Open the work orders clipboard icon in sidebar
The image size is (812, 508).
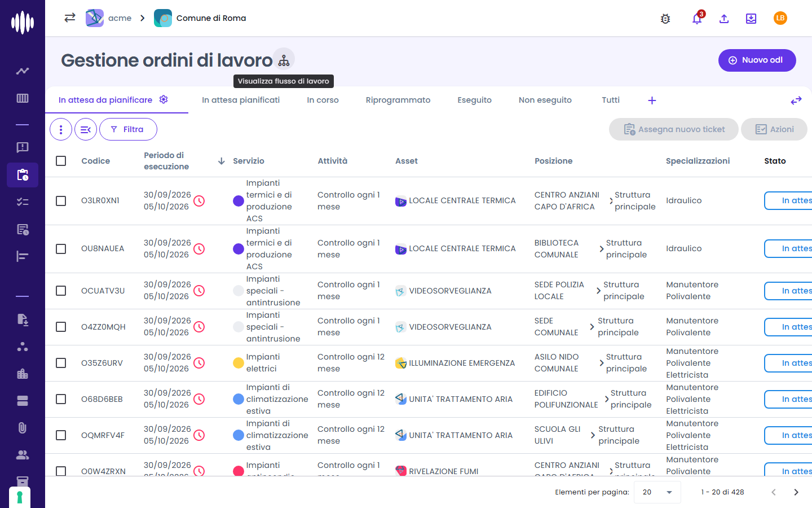coord(23,175)
